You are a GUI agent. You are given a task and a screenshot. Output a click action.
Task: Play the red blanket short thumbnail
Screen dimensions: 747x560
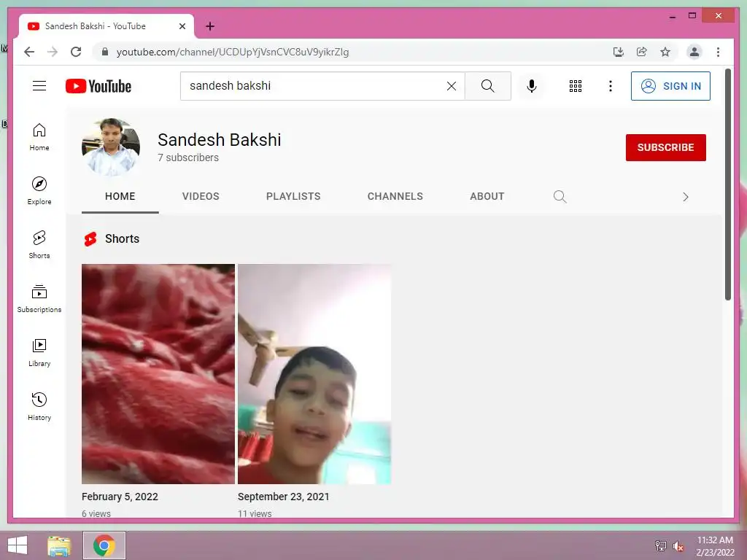(x=158, y=374)
